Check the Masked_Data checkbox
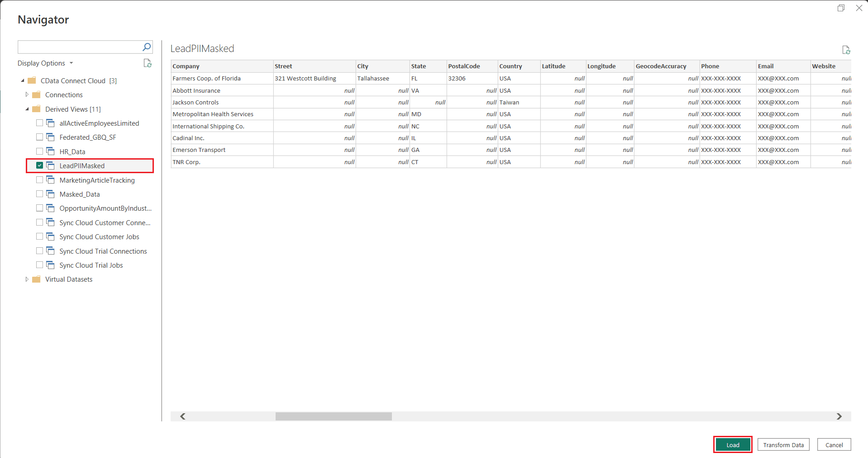 [x=40, y=194]
